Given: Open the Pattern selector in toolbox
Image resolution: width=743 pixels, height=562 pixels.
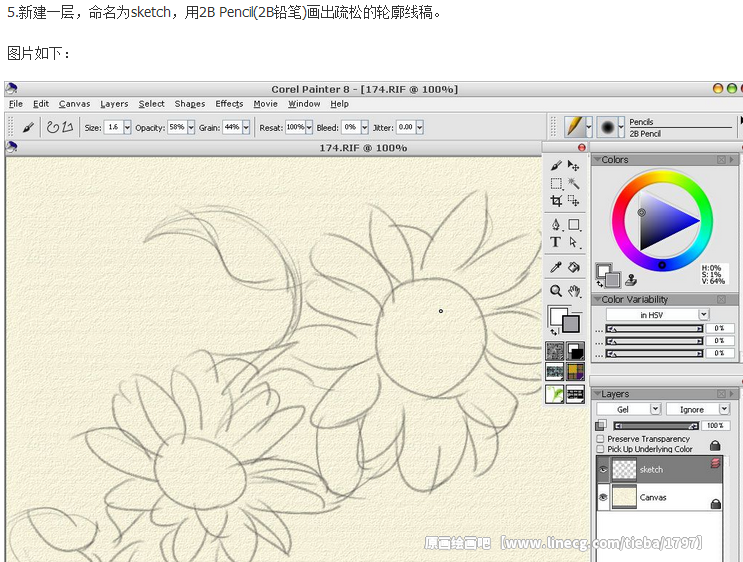Looking at the screenshot, I should coord(555,372).
